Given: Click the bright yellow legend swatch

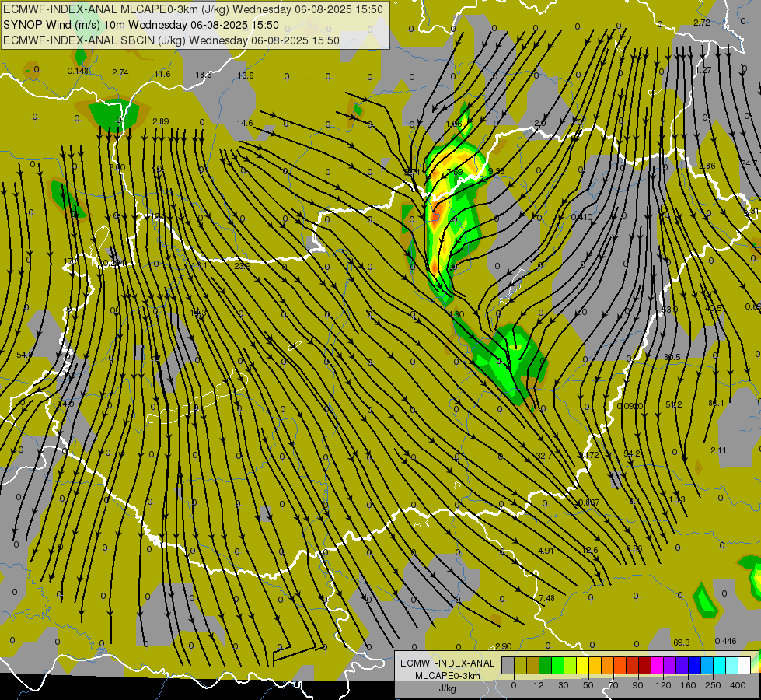Looking at the screenshot, I should click(582, 665).
